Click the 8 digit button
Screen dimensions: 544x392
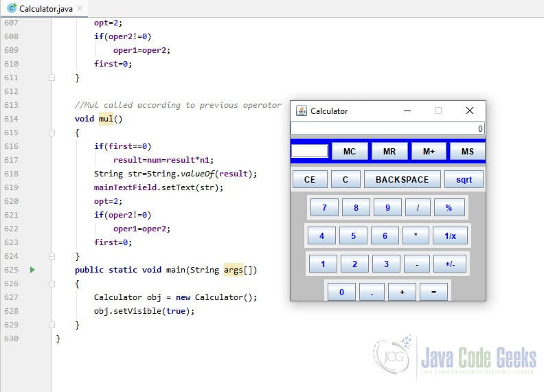point(356,207)
